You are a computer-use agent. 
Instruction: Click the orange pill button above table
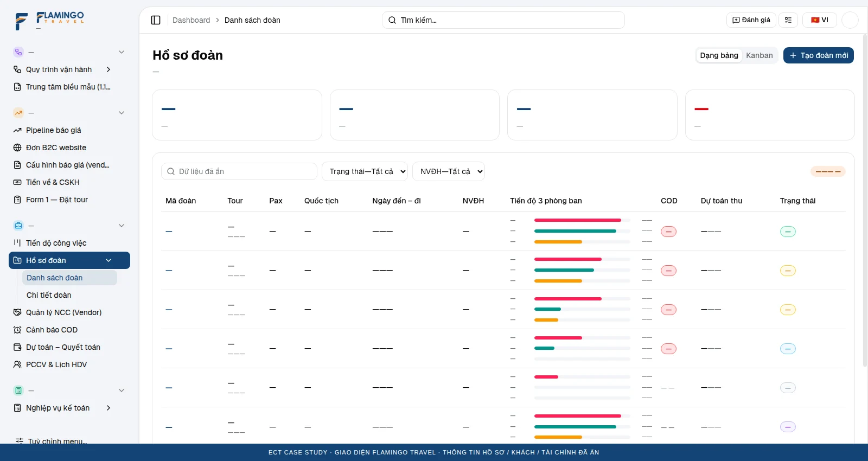[828, 171]
